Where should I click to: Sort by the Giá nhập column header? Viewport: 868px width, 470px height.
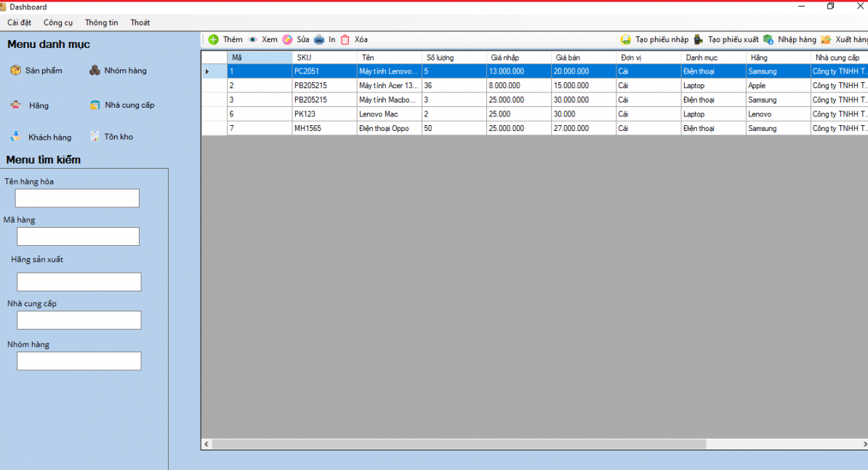(x=519, y=57)
